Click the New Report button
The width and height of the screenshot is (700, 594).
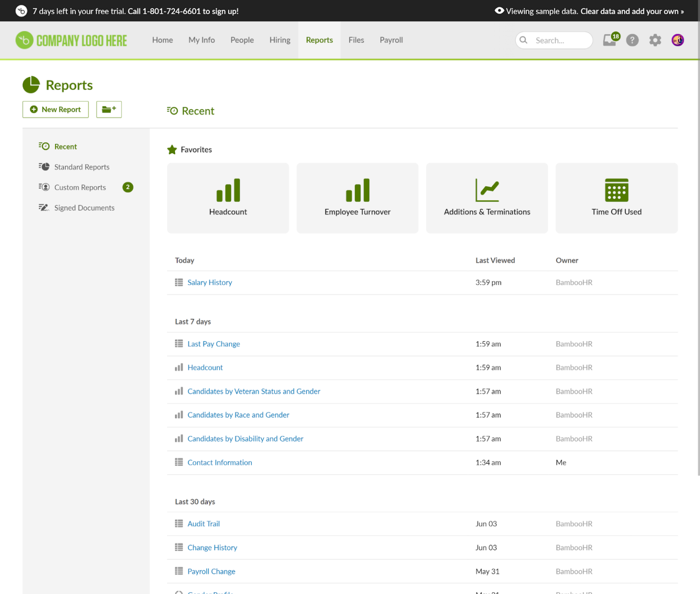click(x=55, y=109)
